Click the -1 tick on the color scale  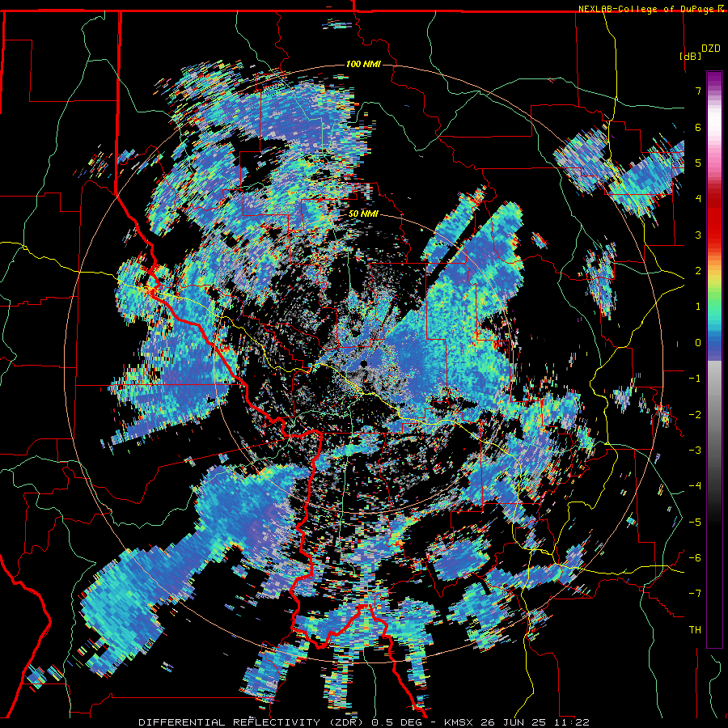(695, 379)
